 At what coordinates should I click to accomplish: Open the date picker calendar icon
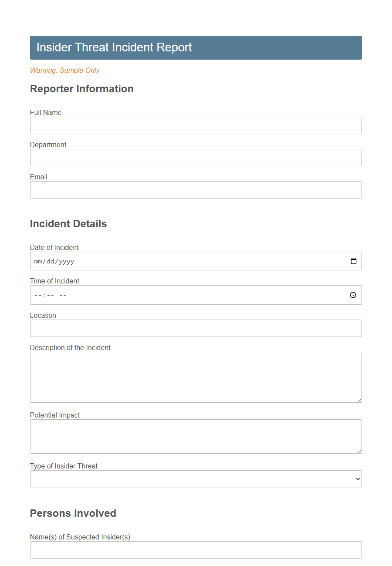pyautogui.click(x=354, y=261)
